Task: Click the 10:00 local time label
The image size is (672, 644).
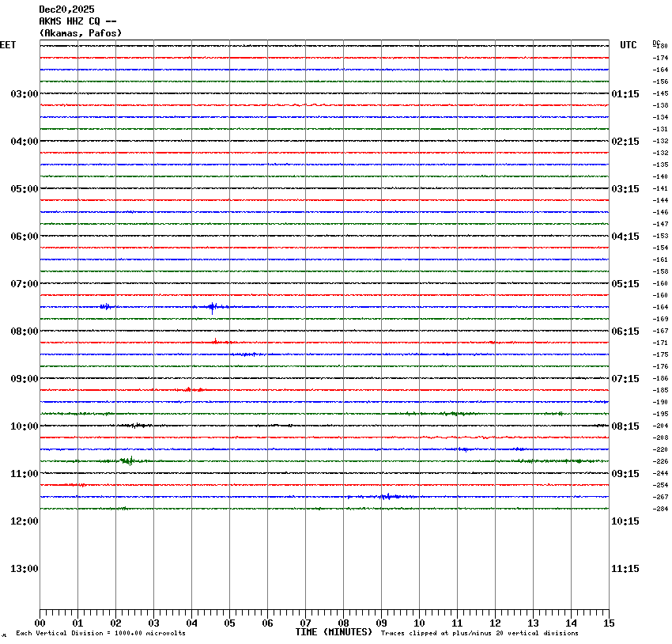Action: 24,426
